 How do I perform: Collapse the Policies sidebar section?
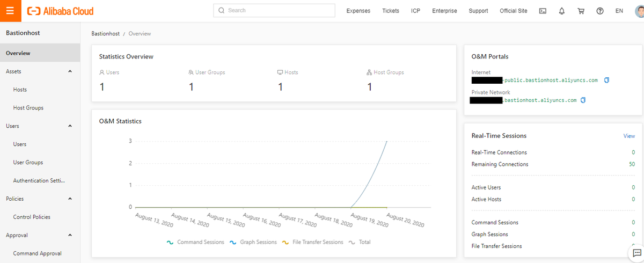coord(70,199)
